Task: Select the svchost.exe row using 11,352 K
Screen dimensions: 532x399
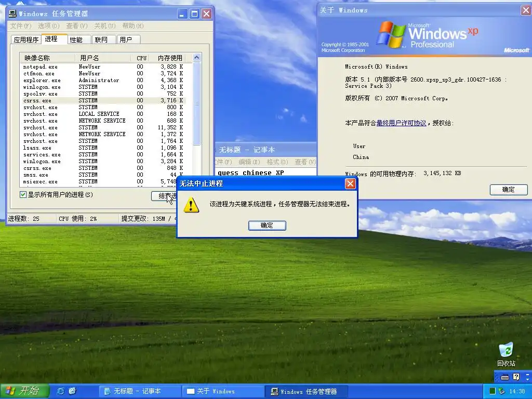Action: (x=103, y=128)
